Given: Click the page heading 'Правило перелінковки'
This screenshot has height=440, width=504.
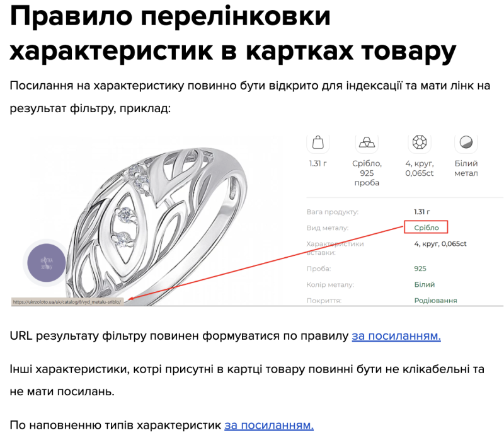Looking at the screenshot, I should [170, 18].
